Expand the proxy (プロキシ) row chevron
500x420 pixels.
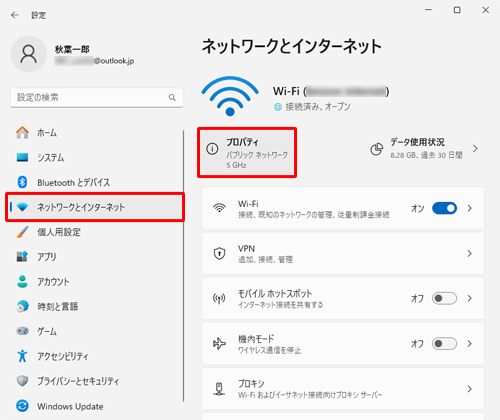tap(470, 389)
